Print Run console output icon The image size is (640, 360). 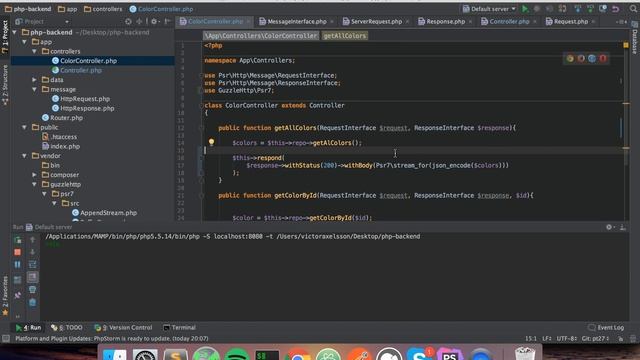pyautogui.click(x=32, y=290)
